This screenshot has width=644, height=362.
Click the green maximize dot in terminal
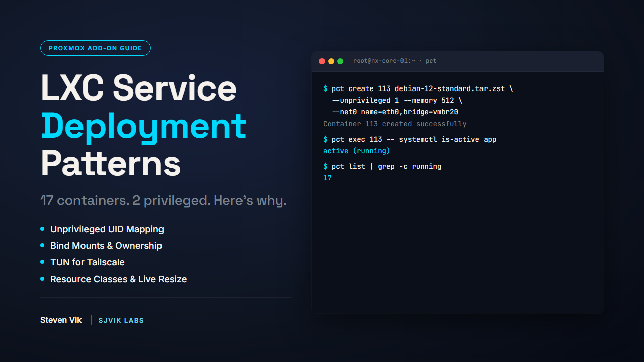click(340, 61)
